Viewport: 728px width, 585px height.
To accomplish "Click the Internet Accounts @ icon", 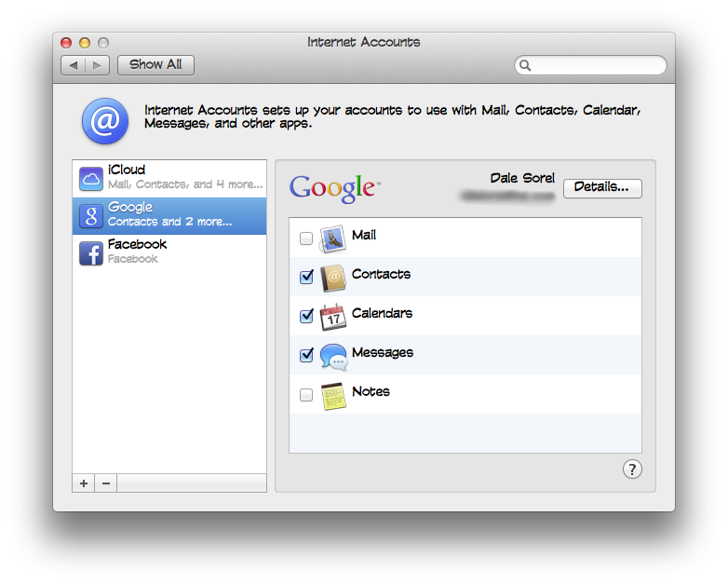I will pyautogui.click(x=105, y=121).
